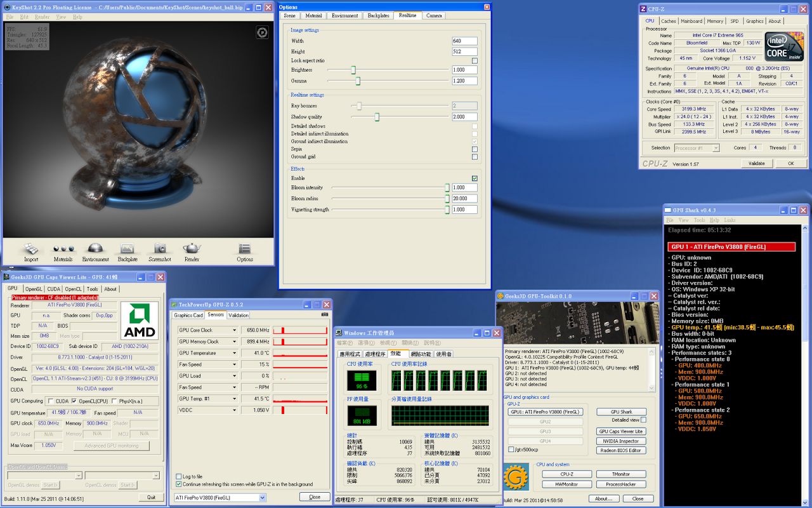Expand GPU Temperature sensor dropdown
The image size is (812, 508).
click(234, 353)
